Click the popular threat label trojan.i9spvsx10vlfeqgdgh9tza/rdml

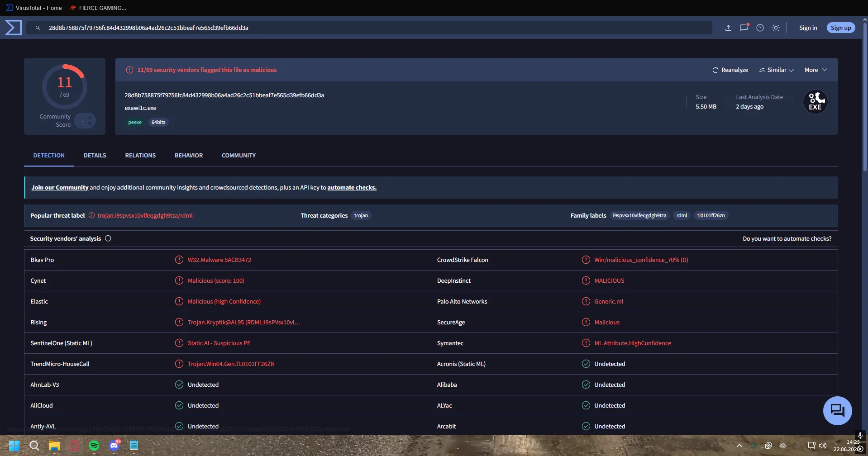[145, 215]
